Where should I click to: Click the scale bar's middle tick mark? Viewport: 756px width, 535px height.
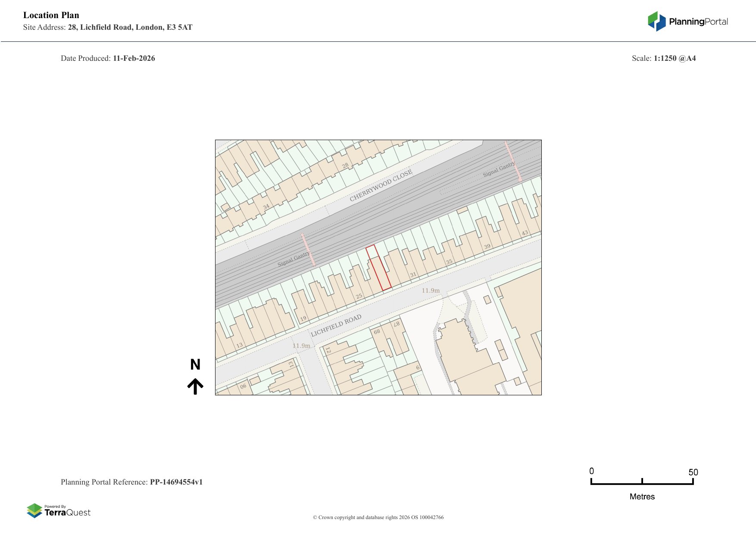click(642, 481)
